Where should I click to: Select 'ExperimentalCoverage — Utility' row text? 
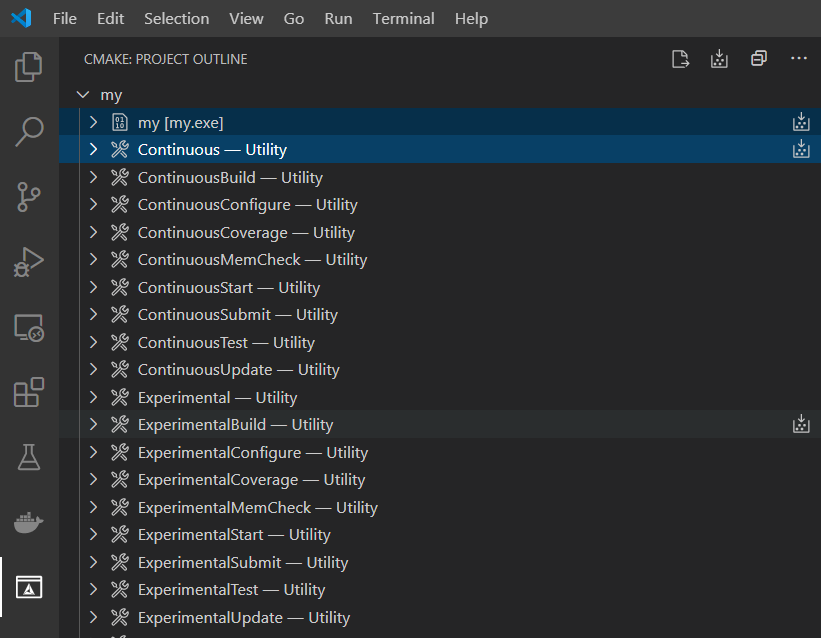pyautogui.click(x=251, y=480)
